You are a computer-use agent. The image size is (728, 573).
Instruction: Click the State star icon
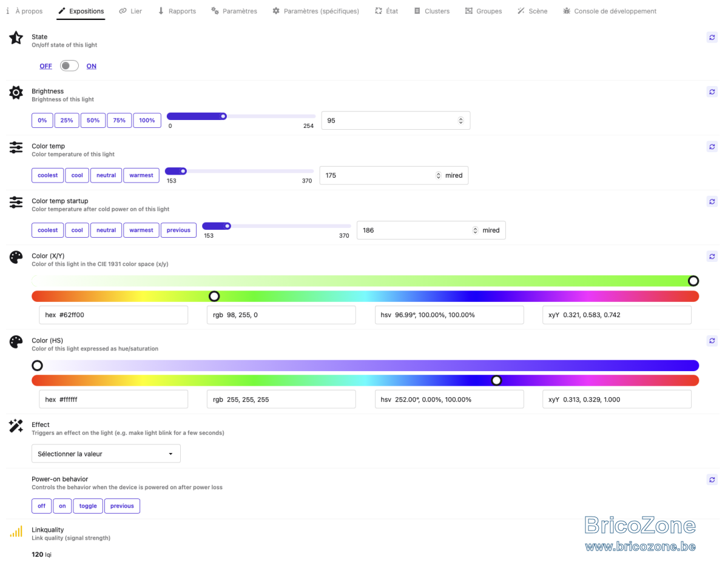pos(16,38)
